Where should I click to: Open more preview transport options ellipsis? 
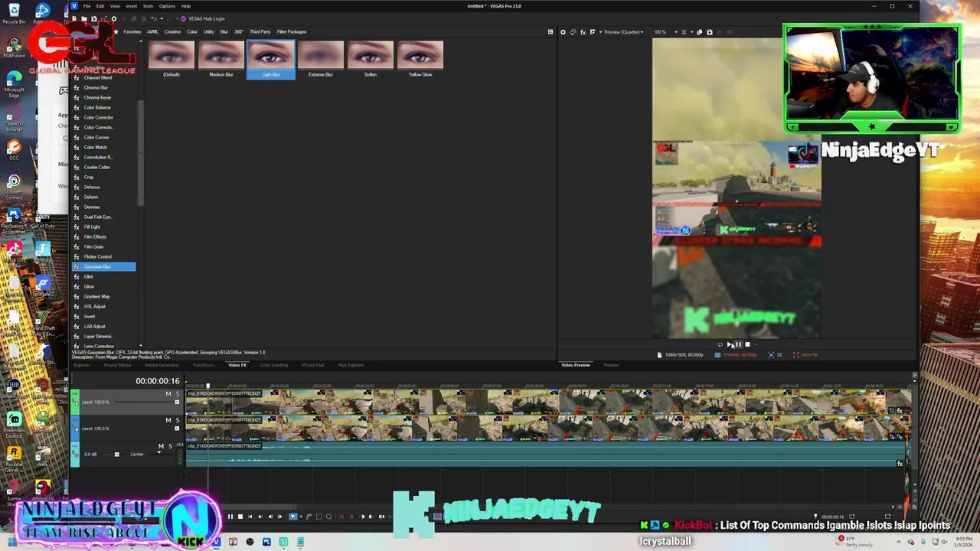tap(756, 344)
